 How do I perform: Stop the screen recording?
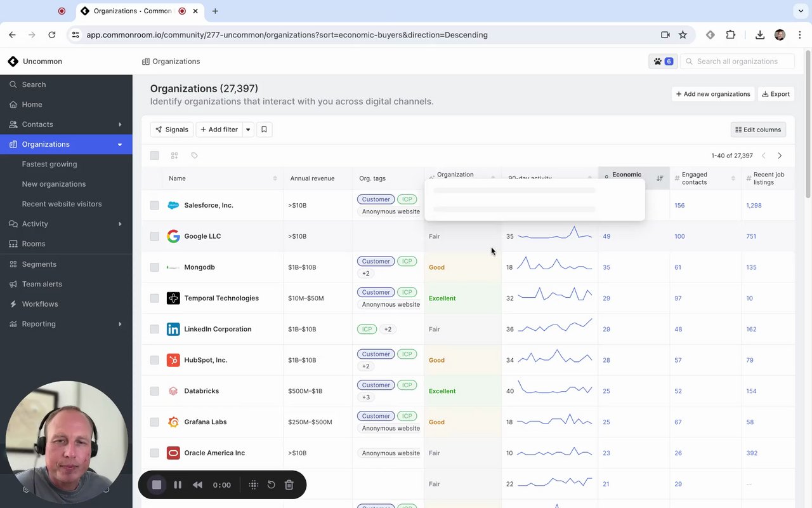157,485
